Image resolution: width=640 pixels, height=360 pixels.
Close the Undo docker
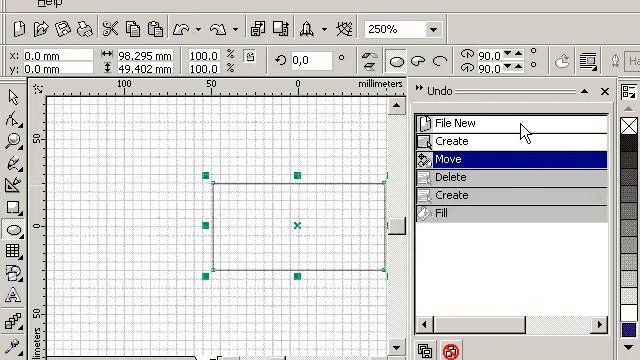point(605,91)
